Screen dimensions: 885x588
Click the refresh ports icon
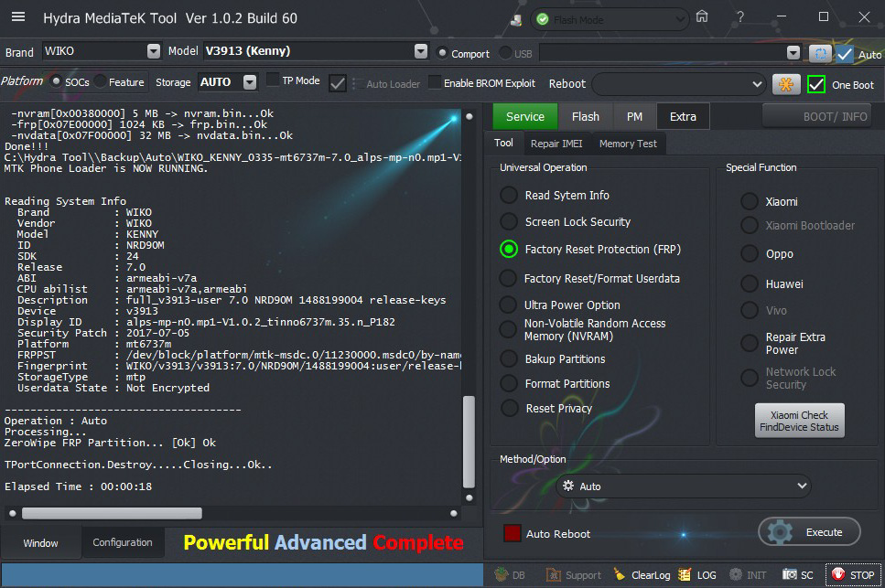pos(820,54)
